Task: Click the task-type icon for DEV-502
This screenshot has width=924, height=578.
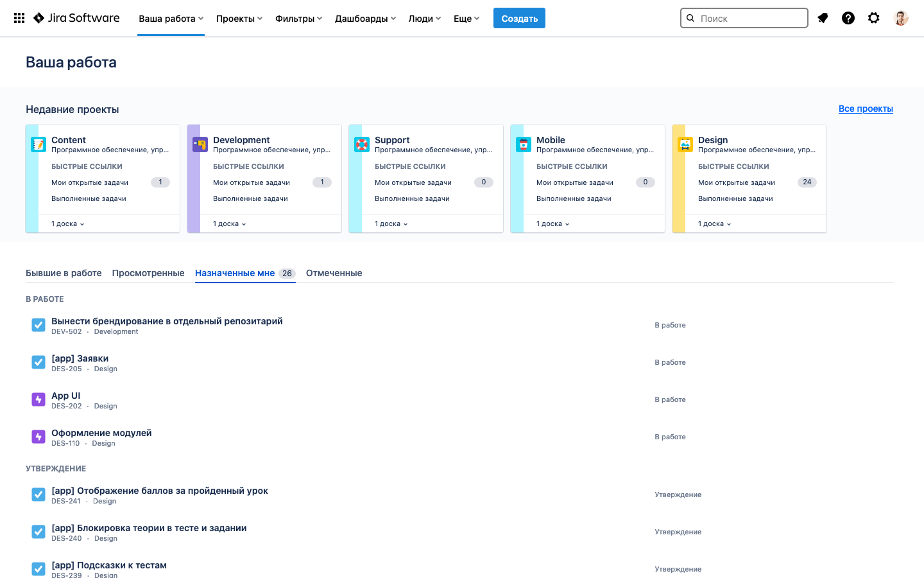Action: 38,325
